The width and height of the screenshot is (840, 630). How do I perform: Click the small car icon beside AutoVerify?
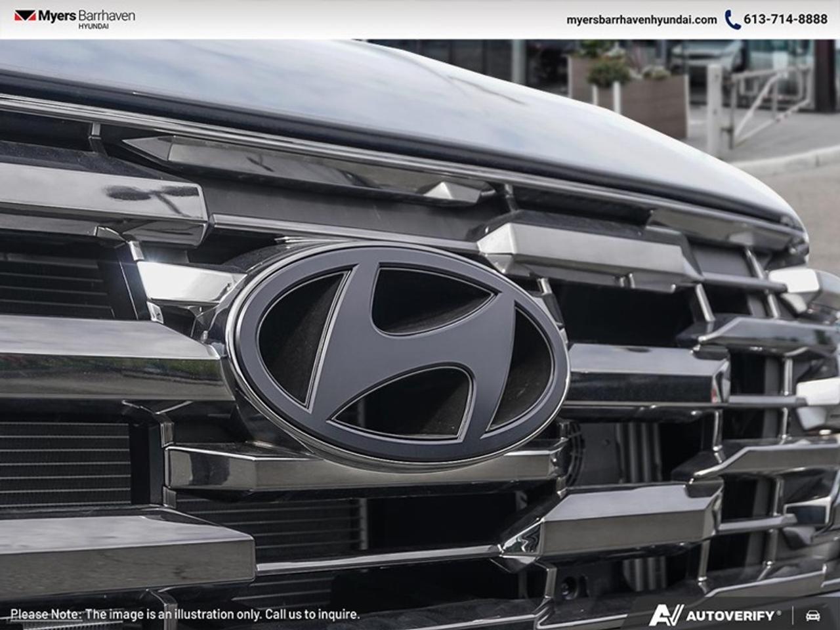[812, 615]
